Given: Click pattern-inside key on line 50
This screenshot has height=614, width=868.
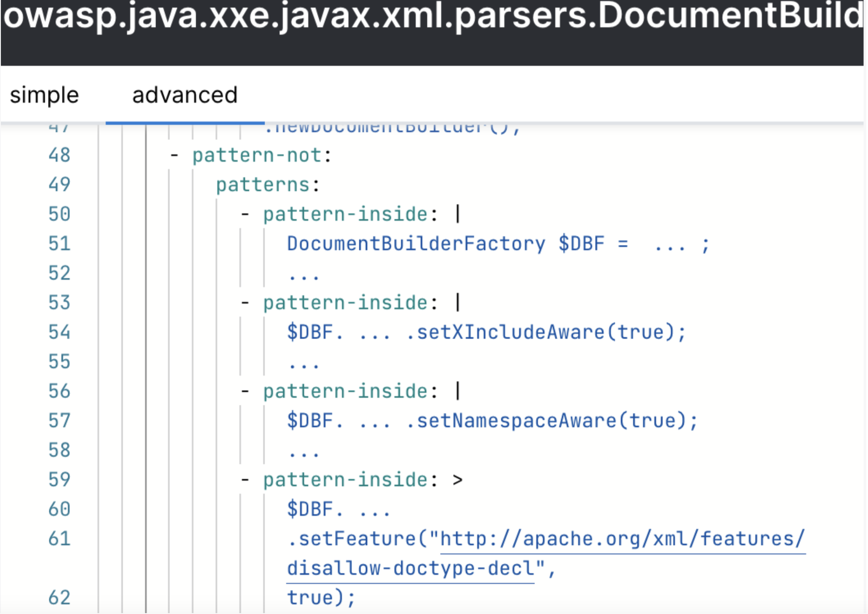Looking at the screenshot, I should click(x=345, y=214).
